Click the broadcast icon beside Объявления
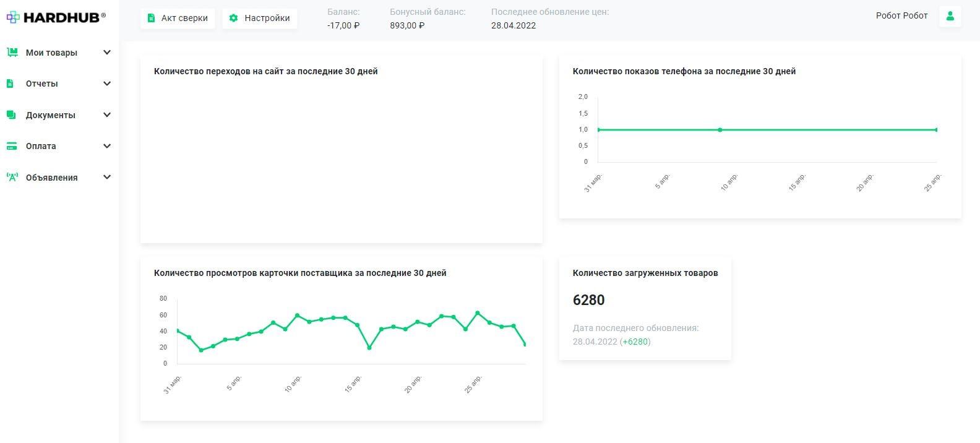Image resolution: width=980 pixels, height=443 pixels. click(x=12, y=178)
